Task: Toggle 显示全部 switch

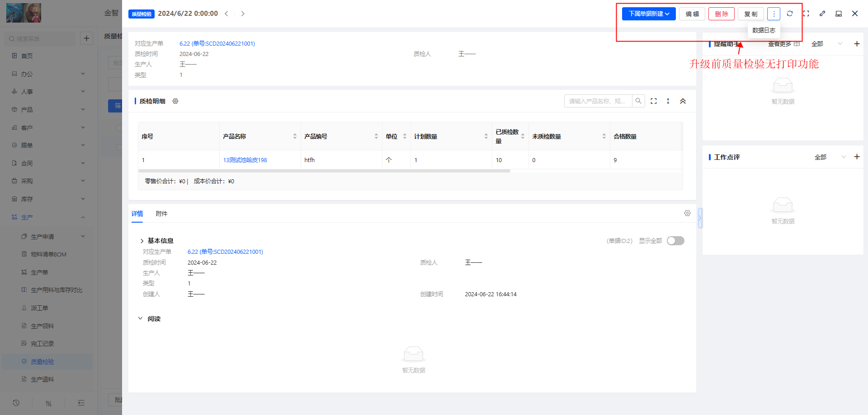Action: click(x=675, y=241)
